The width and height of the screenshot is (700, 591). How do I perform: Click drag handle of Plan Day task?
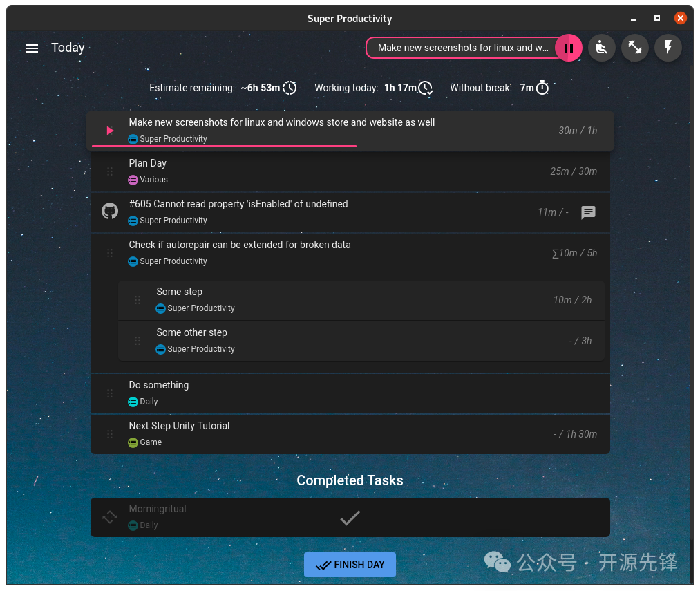point(110,171)
